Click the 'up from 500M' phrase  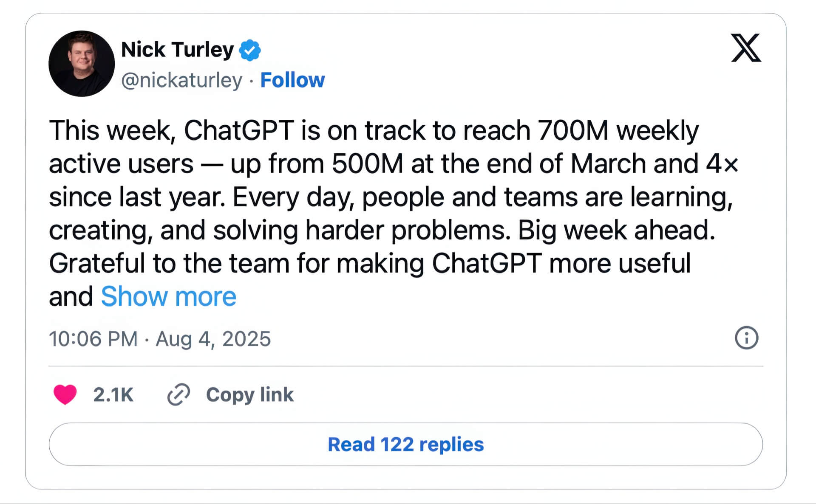317,164
